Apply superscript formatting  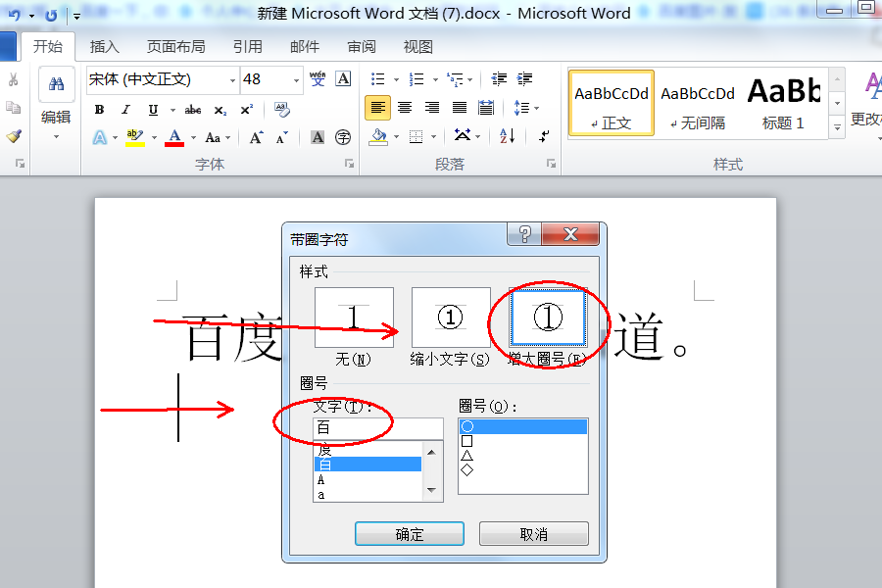[246, 108]
